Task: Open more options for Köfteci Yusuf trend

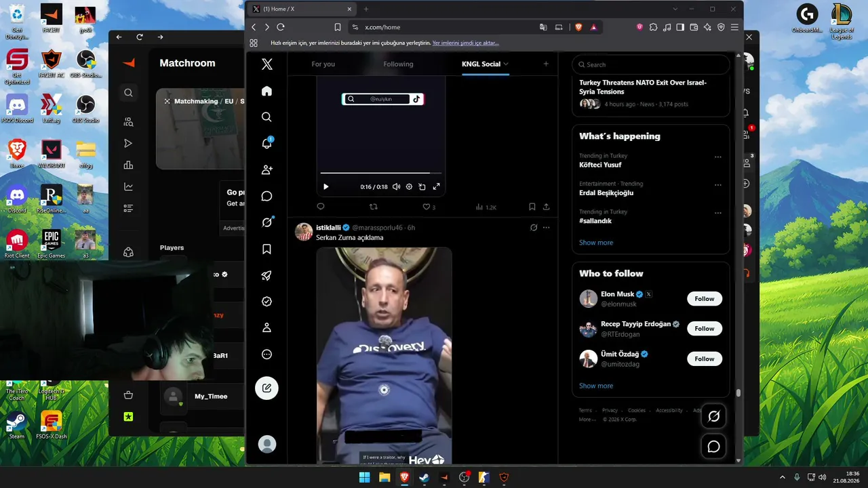Action: click(x=717, y=157)
